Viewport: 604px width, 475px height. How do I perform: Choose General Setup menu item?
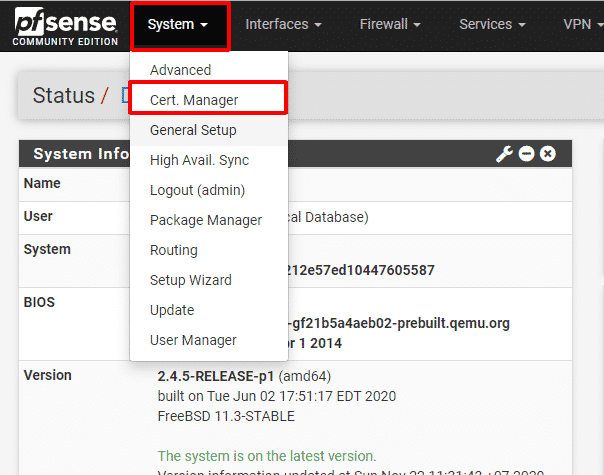[193, 130]
